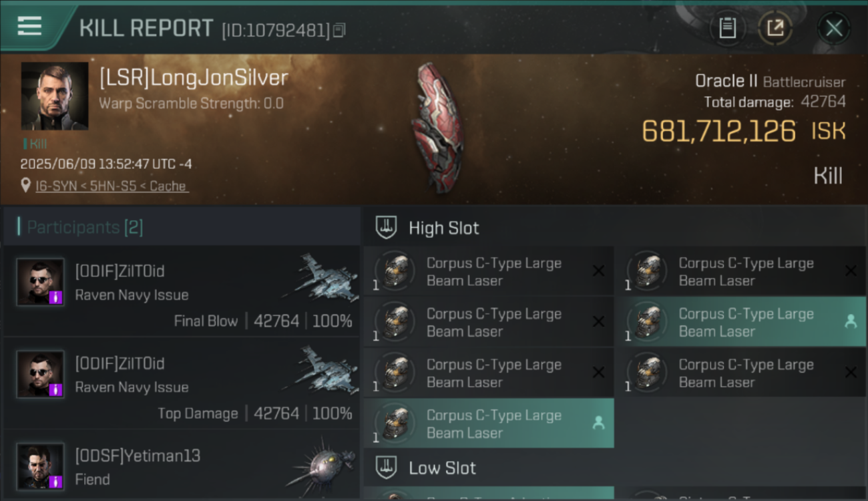Select the highlighted bottom-left Beam Laser
The height and width of the screenshot is (501, 868).
488,424
